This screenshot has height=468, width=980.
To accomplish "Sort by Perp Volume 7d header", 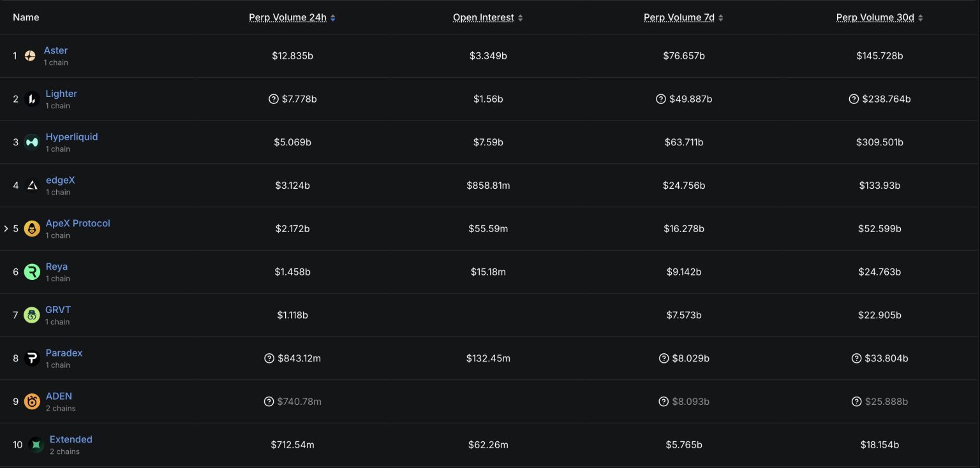I will click(x=679, y=18).
